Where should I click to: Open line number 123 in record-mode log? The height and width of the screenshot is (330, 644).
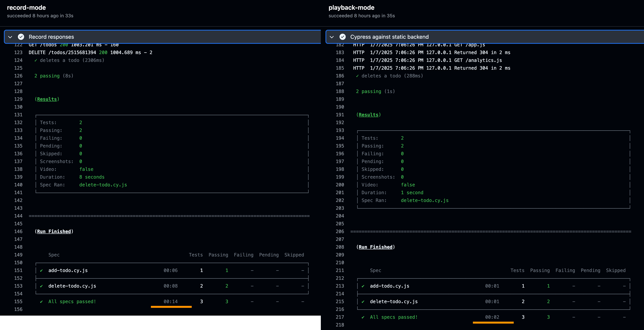click(18, 53)
